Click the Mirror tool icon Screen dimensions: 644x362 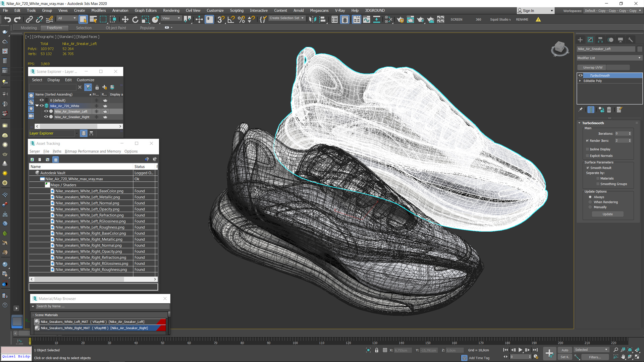[313, 19]
